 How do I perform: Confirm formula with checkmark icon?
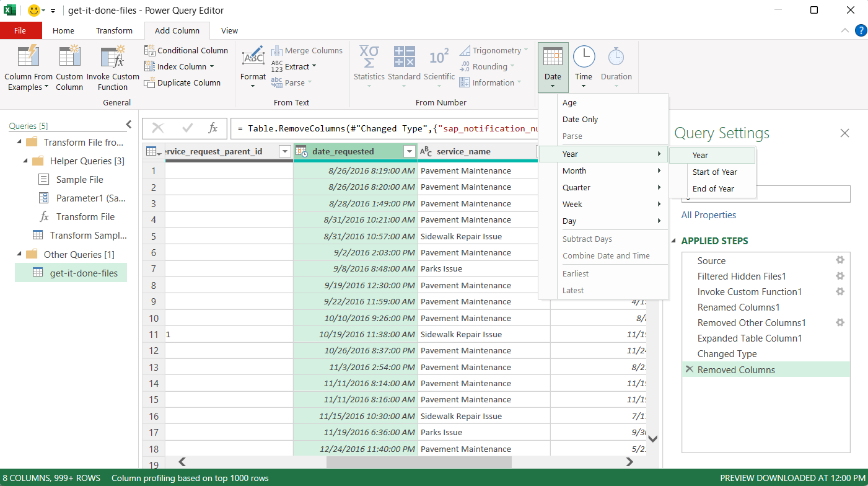pos(188,128)
